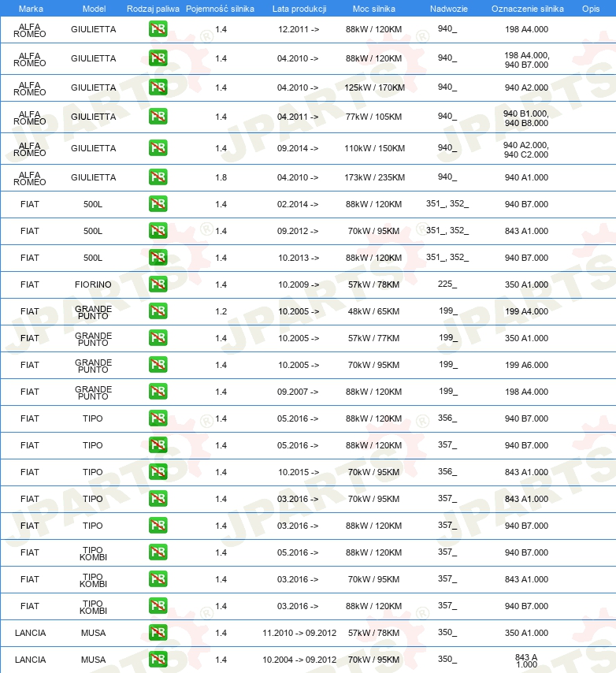Select the 940 A2.000, 940 C2.000 engine codes
This screenshot has height=673, width=616.
click(526, 150)
